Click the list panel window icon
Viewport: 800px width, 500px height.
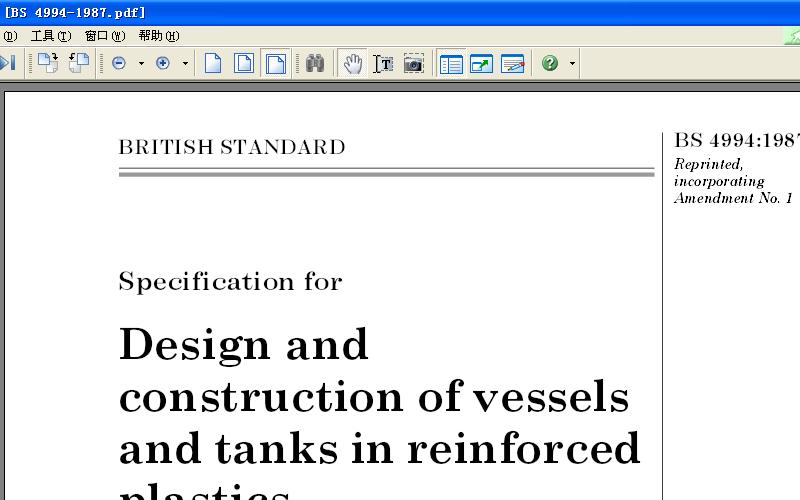tap(451, 64)
